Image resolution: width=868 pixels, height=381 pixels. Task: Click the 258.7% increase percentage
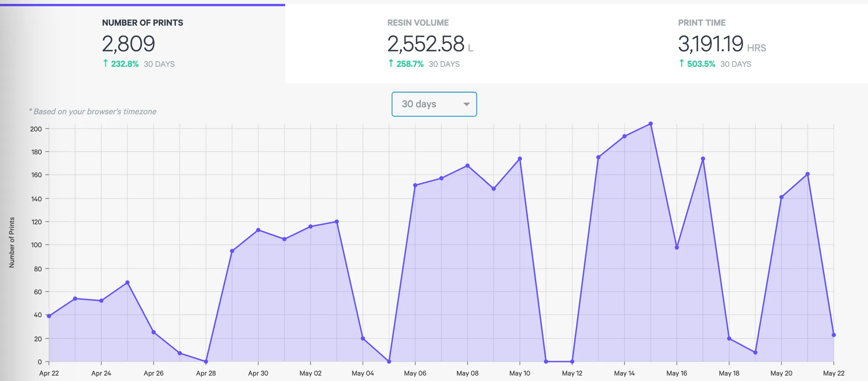pyautogui.click(x=410, y=64)
